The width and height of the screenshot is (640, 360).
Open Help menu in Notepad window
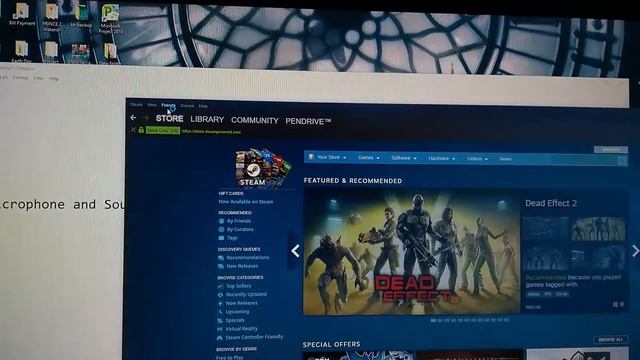54,78
